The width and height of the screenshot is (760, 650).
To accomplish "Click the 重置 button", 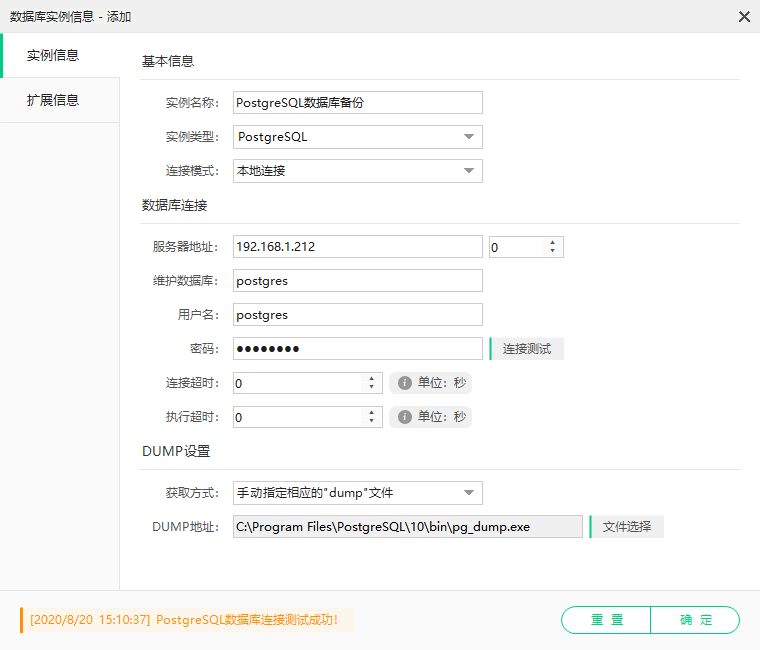I will [x=606, y=620].
